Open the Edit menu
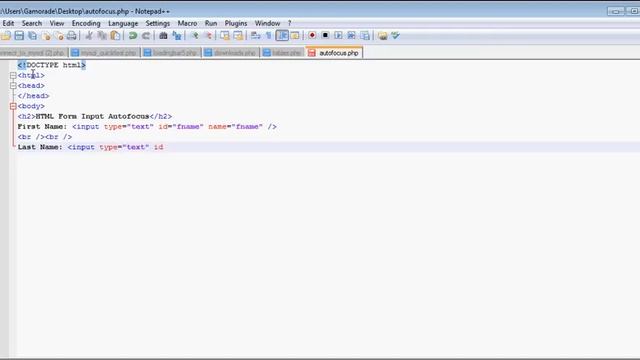 point(8,23)
